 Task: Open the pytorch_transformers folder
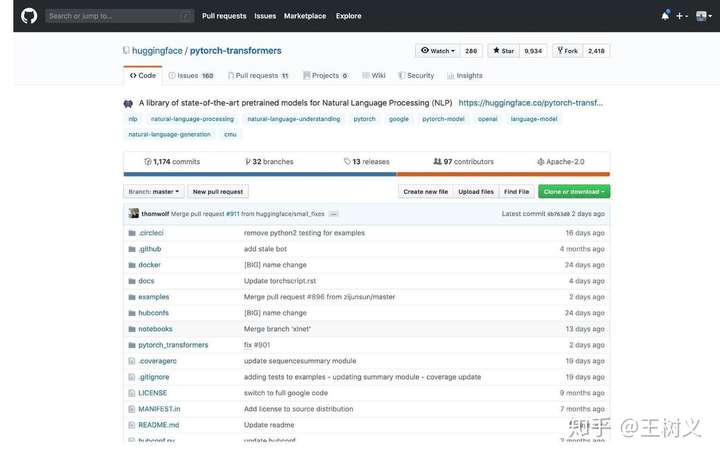pos(173,345)
